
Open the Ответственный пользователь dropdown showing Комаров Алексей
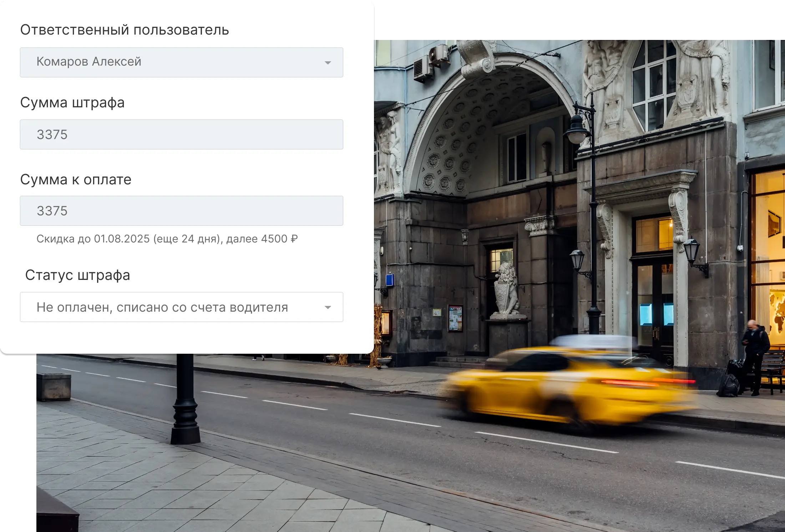pos(181,62)
